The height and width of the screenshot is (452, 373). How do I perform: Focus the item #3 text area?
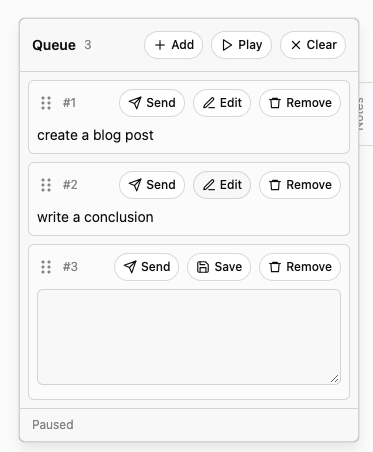point(189,337)
